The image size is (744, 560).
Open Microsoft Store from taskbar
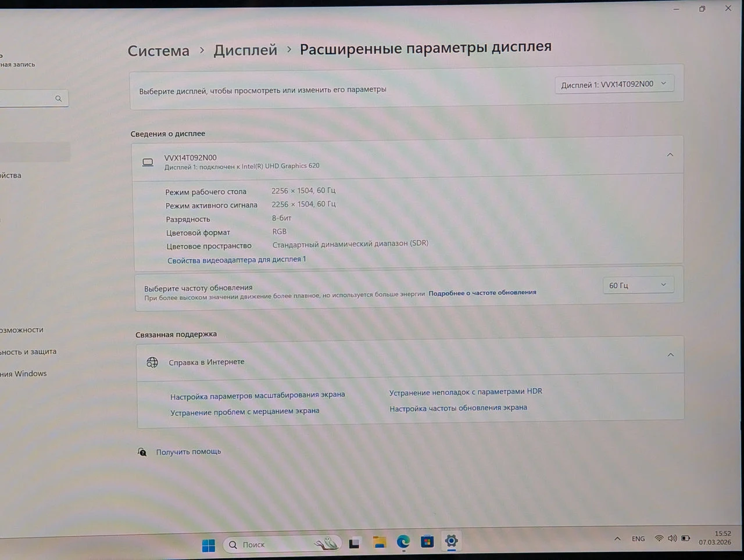pyautogui.click(x=427, y=541)
